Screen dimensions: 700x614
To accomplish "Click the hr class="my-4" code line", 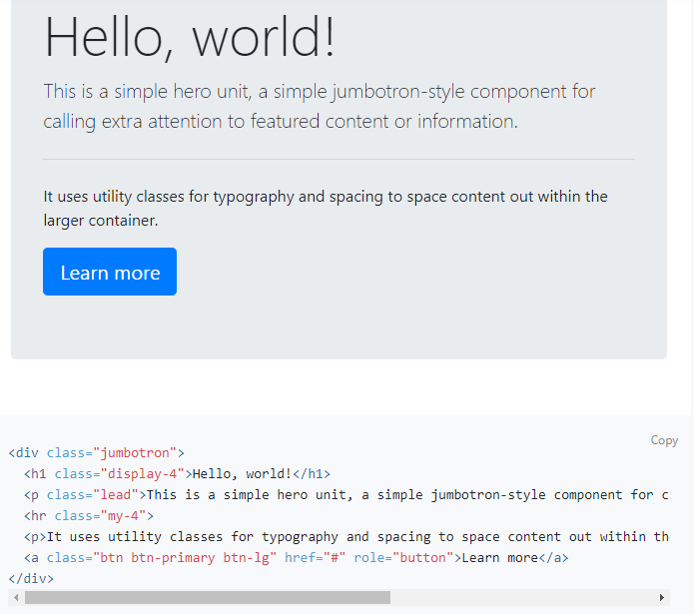I will point(89,516).
